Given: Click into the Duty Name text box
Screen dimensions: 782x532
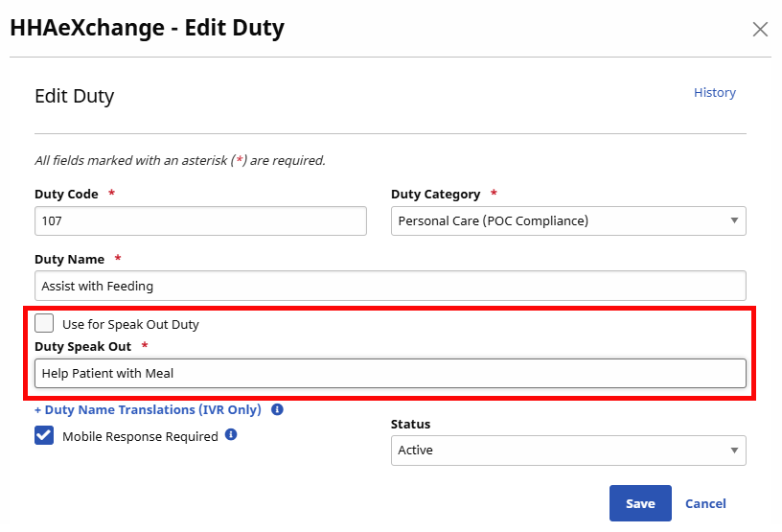Looking at the screenshot, I should pos(390,286).
